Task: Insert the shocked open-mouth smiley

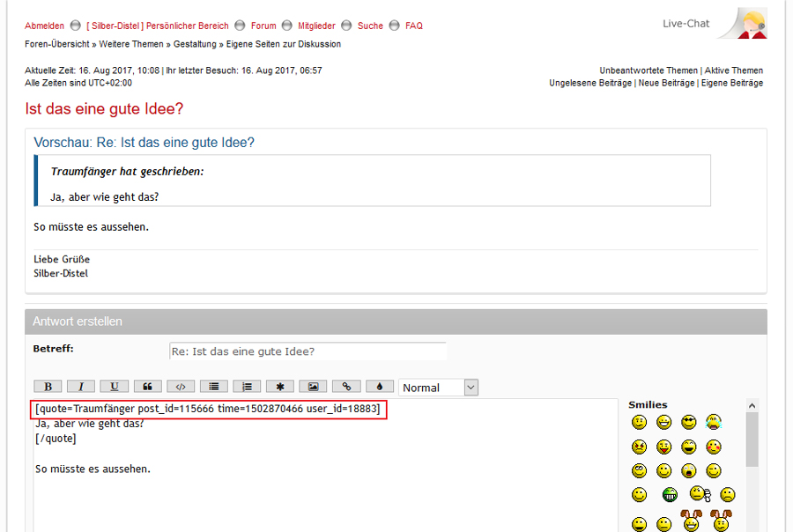Action: click(x=689, y=471)
